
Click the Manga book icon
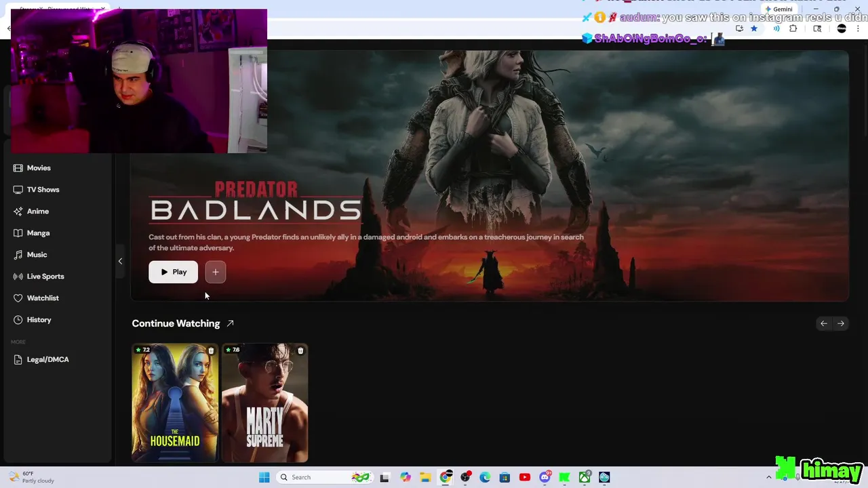(x=18, y=233)
